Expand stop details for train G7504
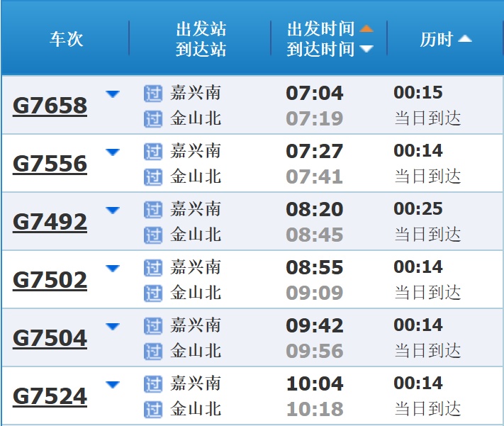The image size is (504, 426). tap(113, 326)
